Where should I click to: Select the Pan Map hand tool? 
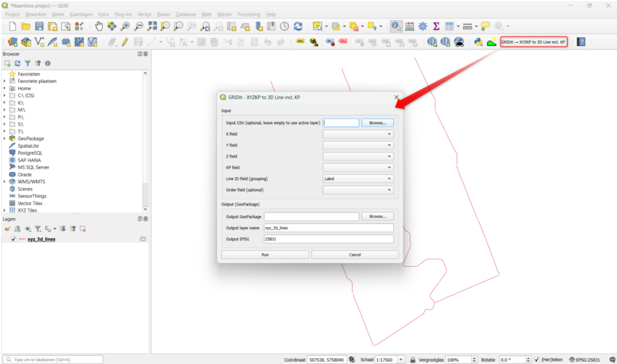(x=99, y=26)
